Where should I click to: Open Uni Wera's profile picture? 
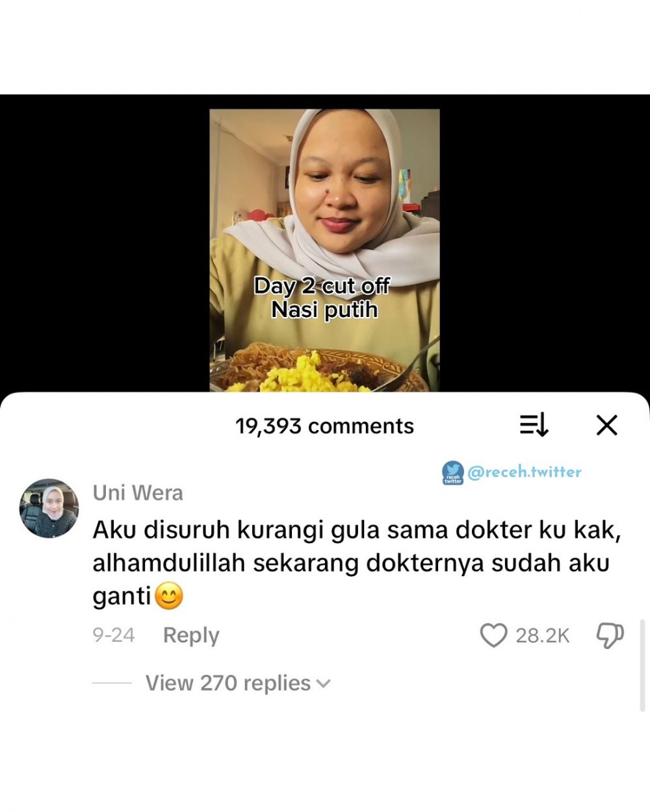coord(49,508)
